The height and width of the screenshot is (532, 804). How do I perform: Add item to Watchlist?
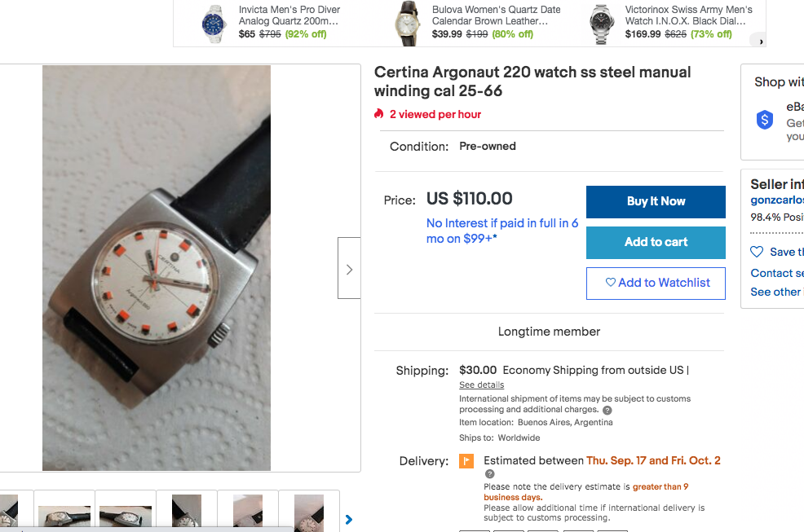tap(656, 283)
